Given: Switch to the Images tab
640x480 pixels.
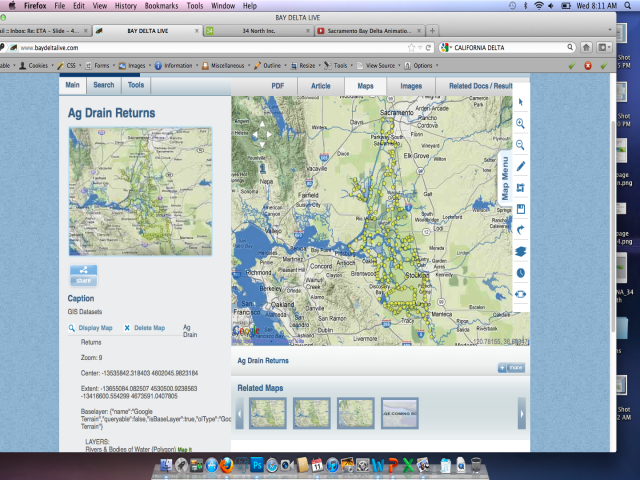Looking at the screenshot, I should click(x=411, y=86).
